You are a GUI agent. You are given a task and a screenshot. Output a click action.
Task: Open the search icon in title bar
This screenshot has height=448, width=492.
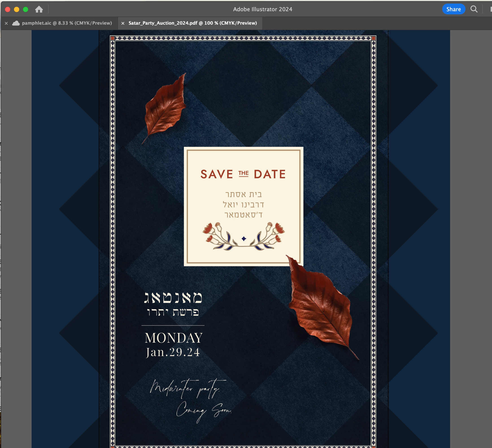pos(474,9)
